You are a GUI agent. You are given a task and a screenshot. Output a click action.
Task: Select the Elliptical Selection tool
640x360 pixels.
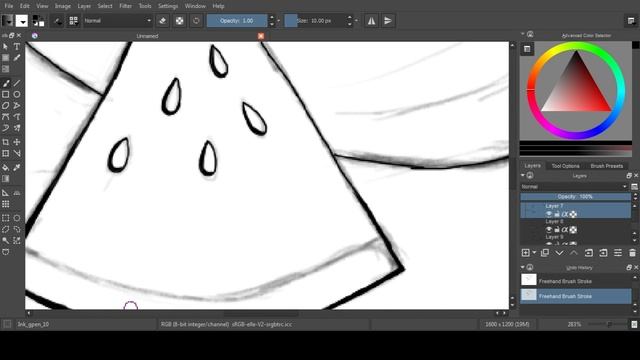[17, 218]
